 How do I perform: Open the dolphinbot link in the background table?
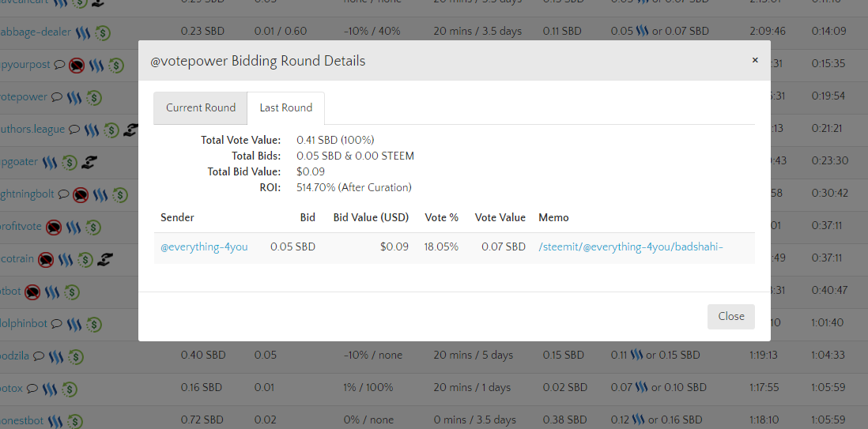[24, 324]
